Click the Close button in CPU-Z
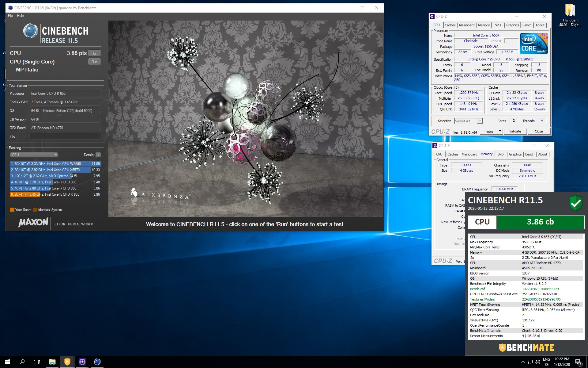588x368 pixels. coord(539,132)
